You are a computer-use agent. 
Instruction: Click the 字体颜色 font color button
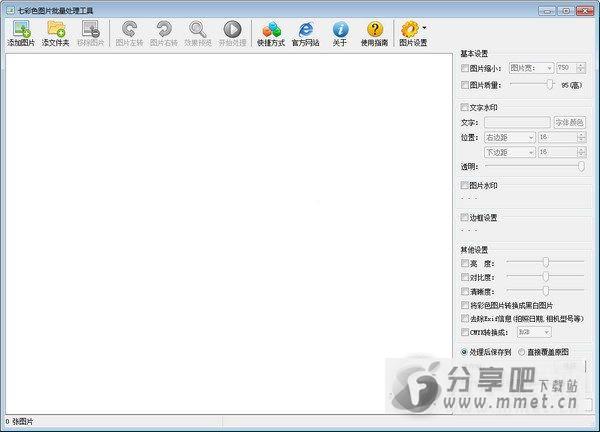(x=569, y=122)
